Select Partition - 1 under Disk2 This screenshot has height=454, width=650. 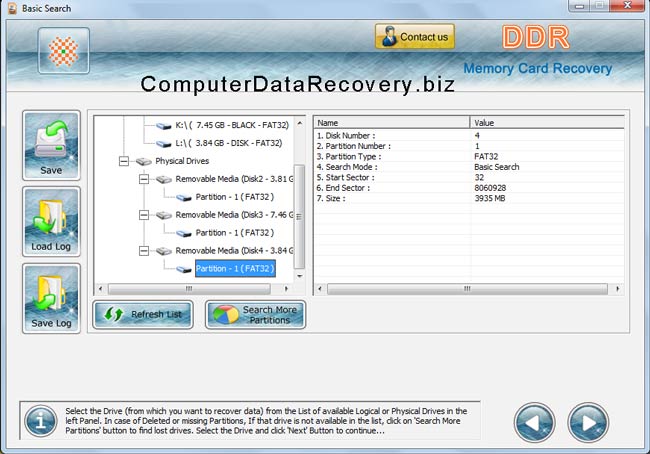pyautogui.click(x=235, y=197)
